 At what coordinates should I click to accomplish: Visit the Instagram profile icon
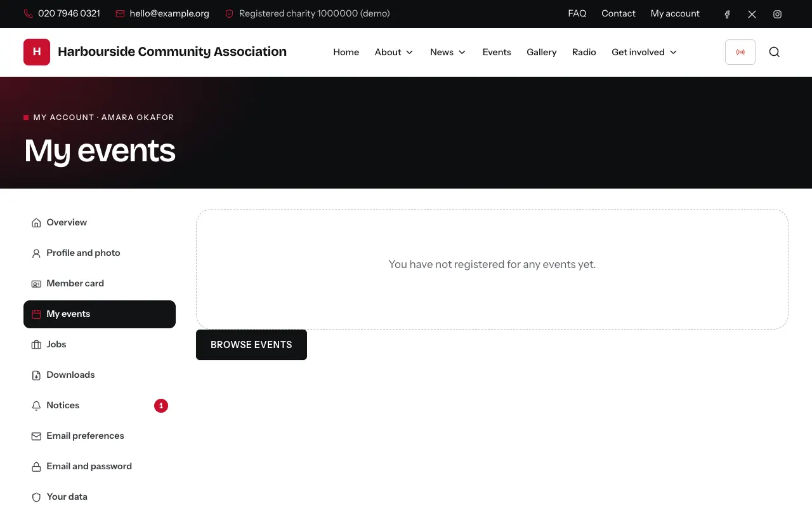[x=777, y=14]
